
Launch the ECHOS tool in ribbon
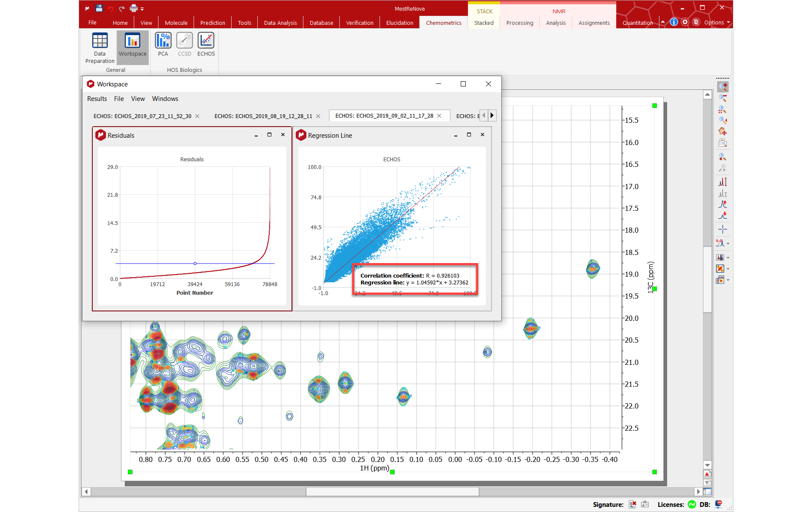[x=206, y=44]
